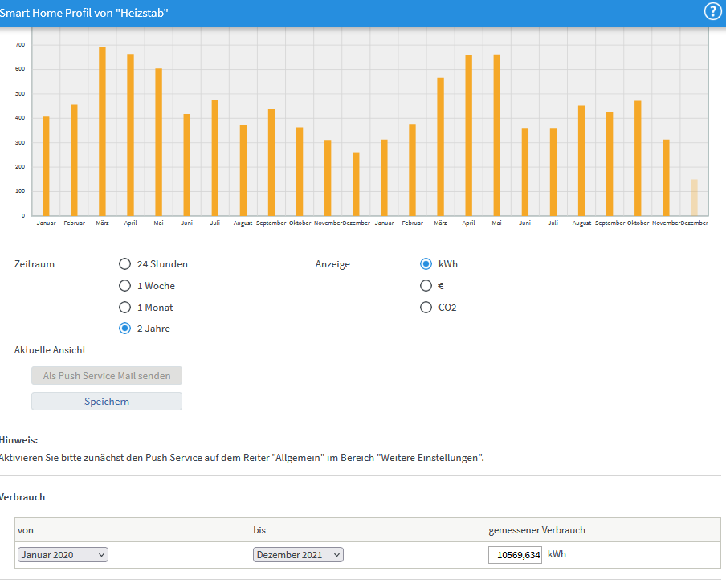Click the shortest solid orange Dezember bar
The image size is (726, 588).
pyautogui.click(x=356, y=184)
